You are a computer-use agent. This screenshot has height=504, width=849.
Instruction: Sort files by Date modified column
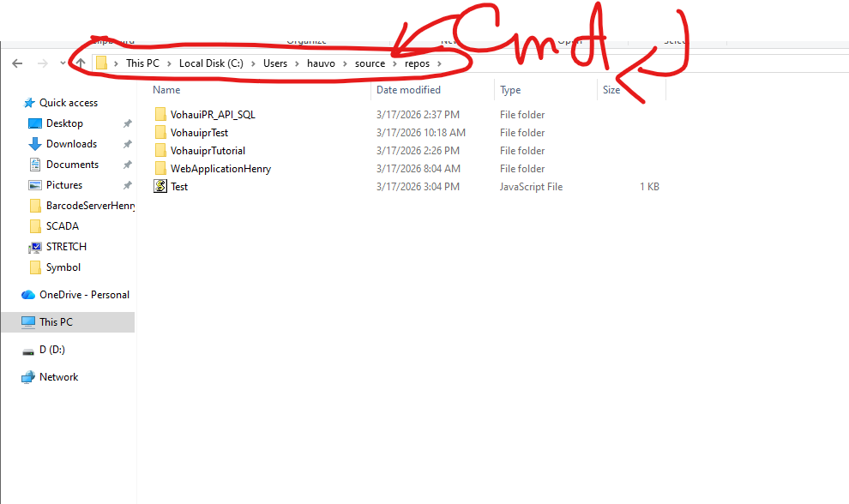[408, 90]
